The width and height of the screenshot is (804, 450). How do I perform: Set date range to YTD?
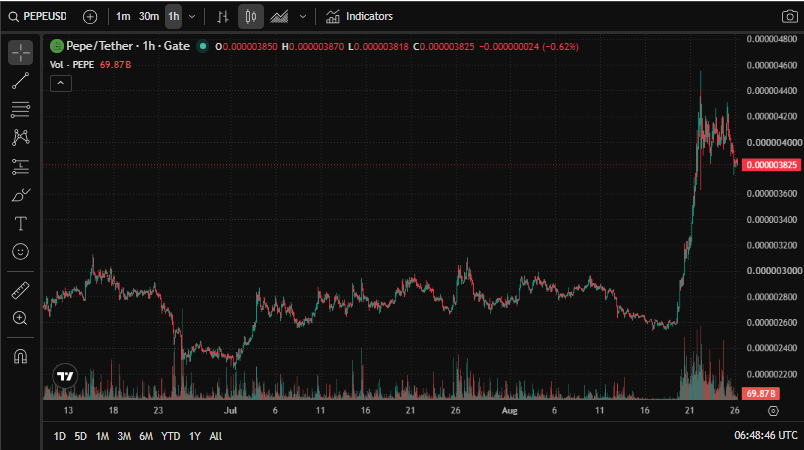(171, 436)
